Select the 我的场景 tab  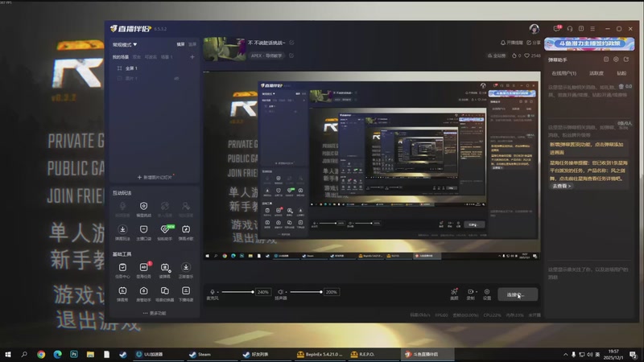[x=120, y=57]
